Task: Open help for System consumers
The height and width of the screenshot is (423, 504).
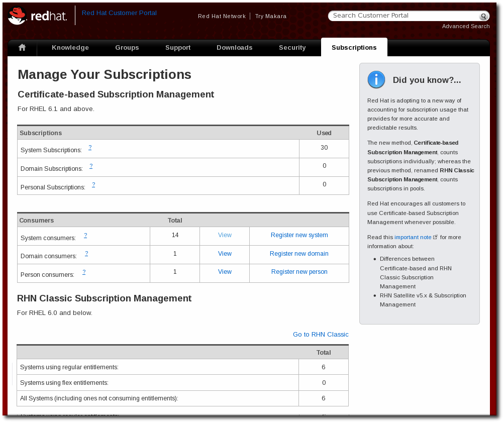Action: point(85,235)
